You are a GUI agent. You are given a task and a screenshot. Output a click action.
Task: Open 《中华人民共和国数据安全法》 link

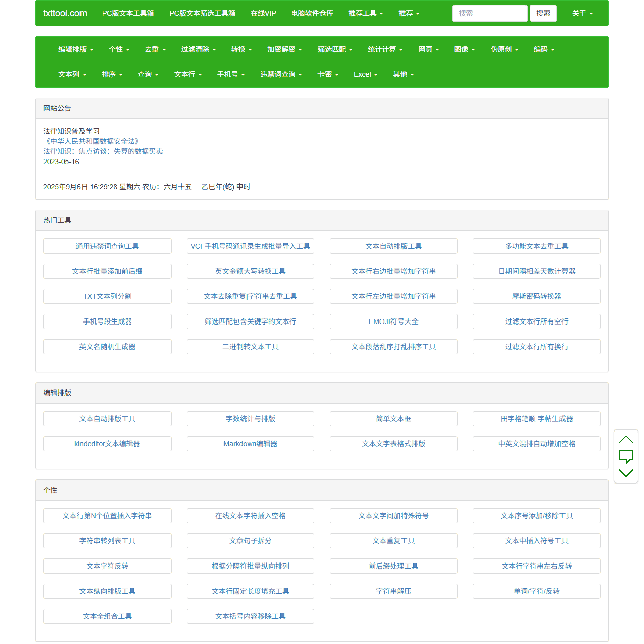[92, 141]
